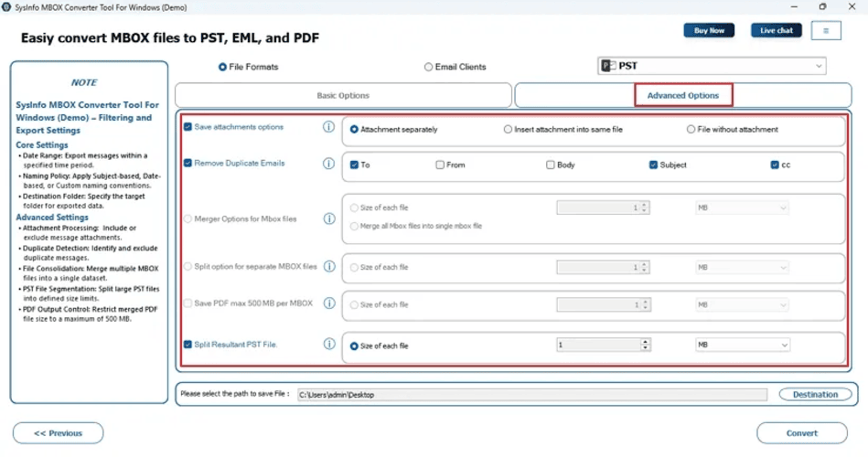Maximize the MBOX Converter window
Viewport: 868px width, 457px height.
(822, 6)
